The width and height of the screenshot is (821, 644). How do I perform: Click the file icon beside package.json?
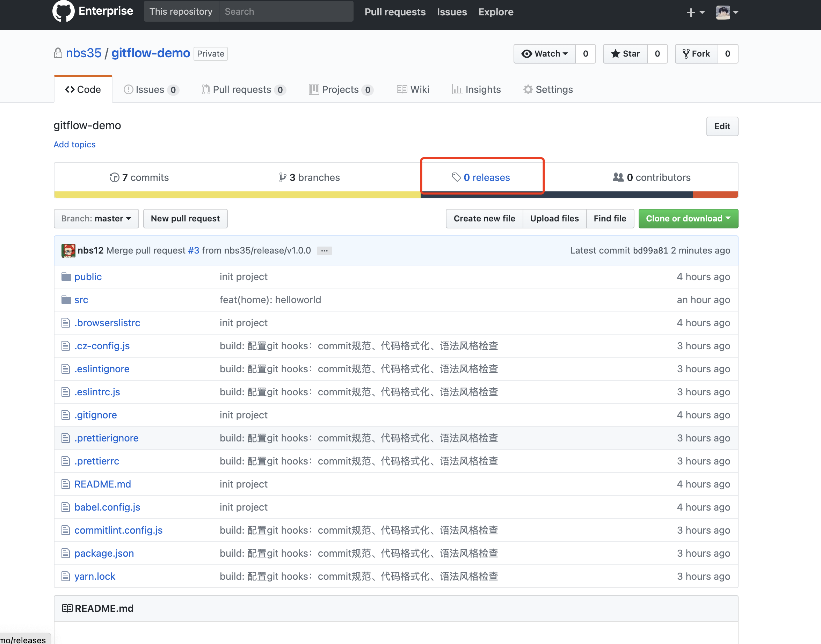tap(66, 553)
